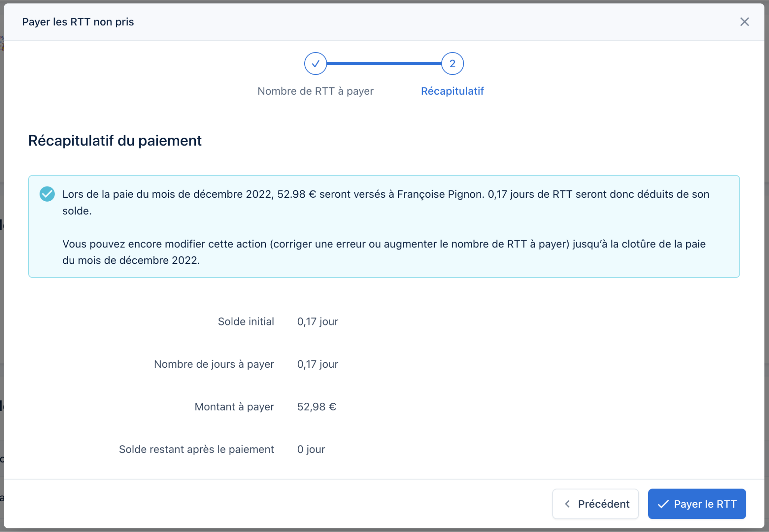Select the 'Récapitulatif' step label
The height and width of the screenshot is (532, 769).
pos(452,91)
